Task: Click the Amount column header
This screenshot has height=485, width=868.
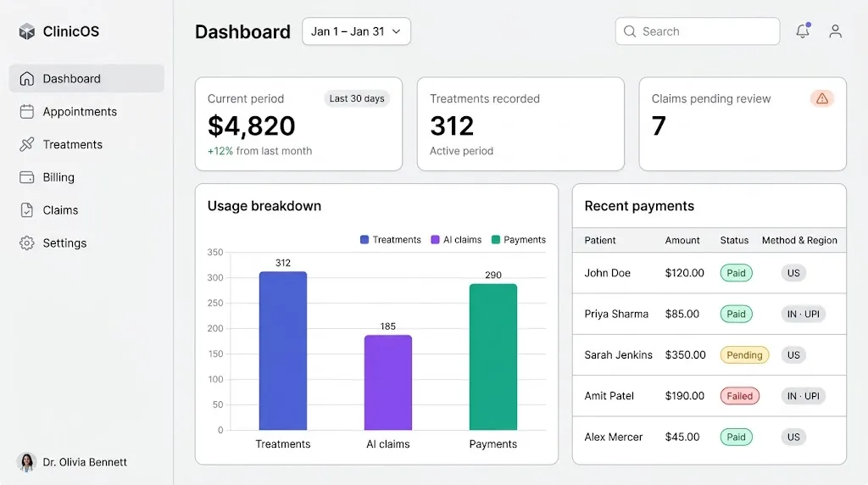Action: tap(682, 240)
